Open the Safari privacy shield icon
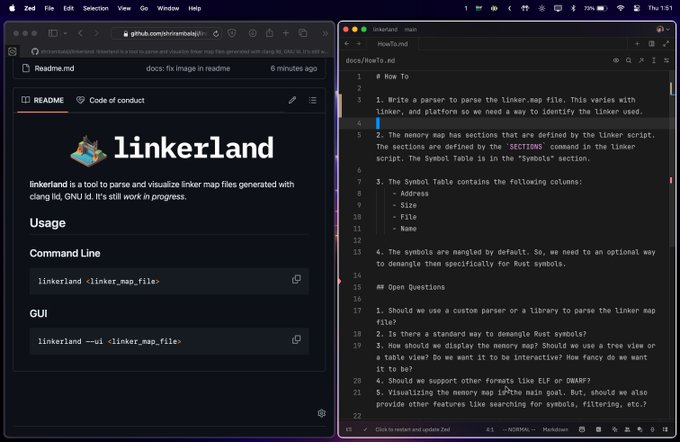Screen dimensions: 680x442 tap(232, 33)
